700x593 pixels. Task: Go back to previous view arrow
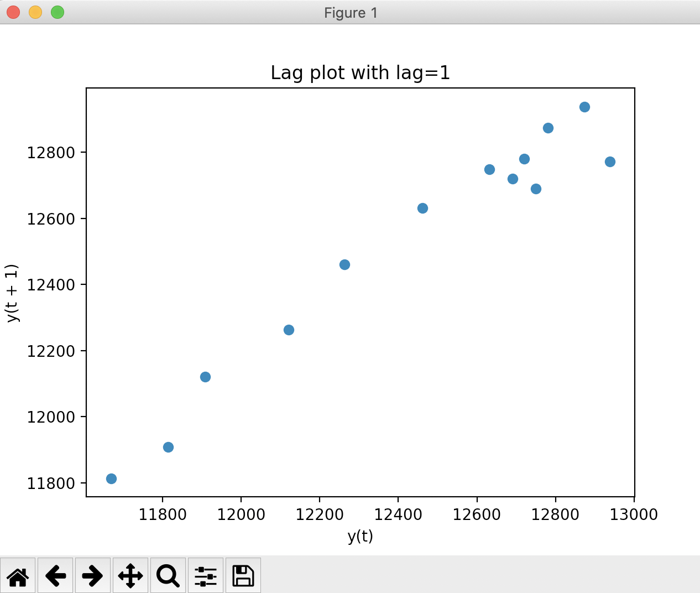(x=55, y=575)
